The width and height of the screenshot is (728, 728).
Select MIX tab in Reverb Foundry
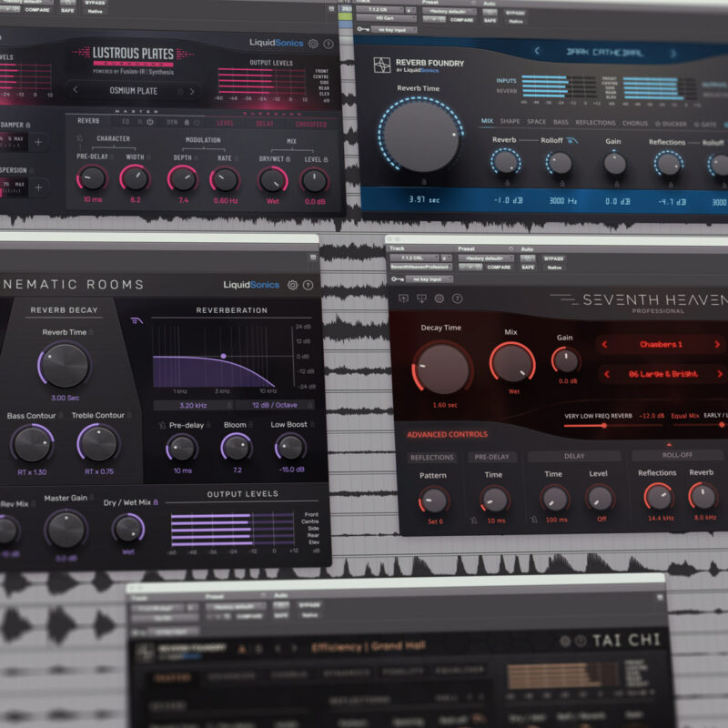click(x=487, y=121)
